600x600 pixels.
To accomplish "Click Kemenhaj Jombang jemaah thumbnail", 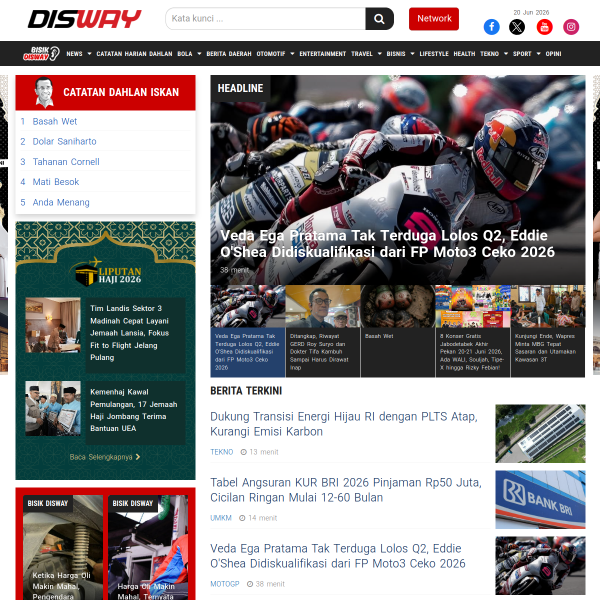I will [x=53, y=408].
